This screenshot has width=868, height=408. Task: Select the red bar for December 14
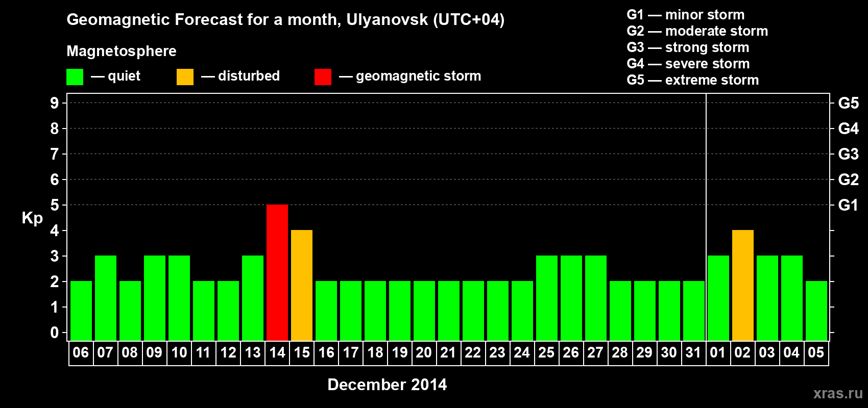pyautogui.click(x=277, y=273)
